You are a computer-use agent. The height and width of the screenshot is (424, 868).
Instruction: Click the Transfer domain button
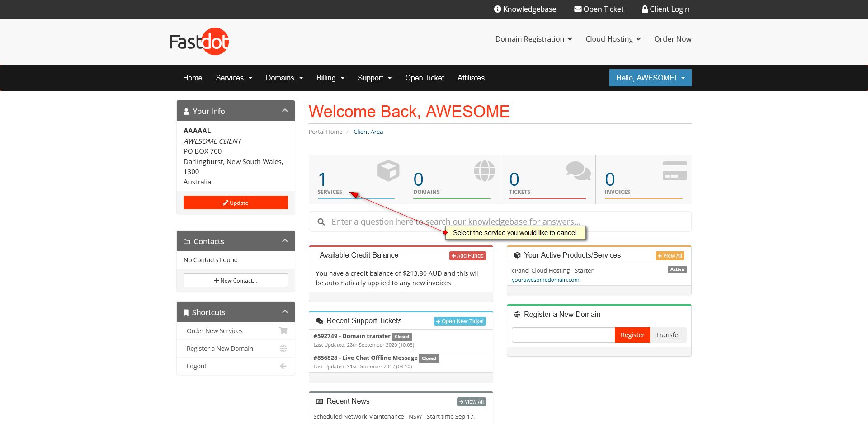(x=668, y=335)
